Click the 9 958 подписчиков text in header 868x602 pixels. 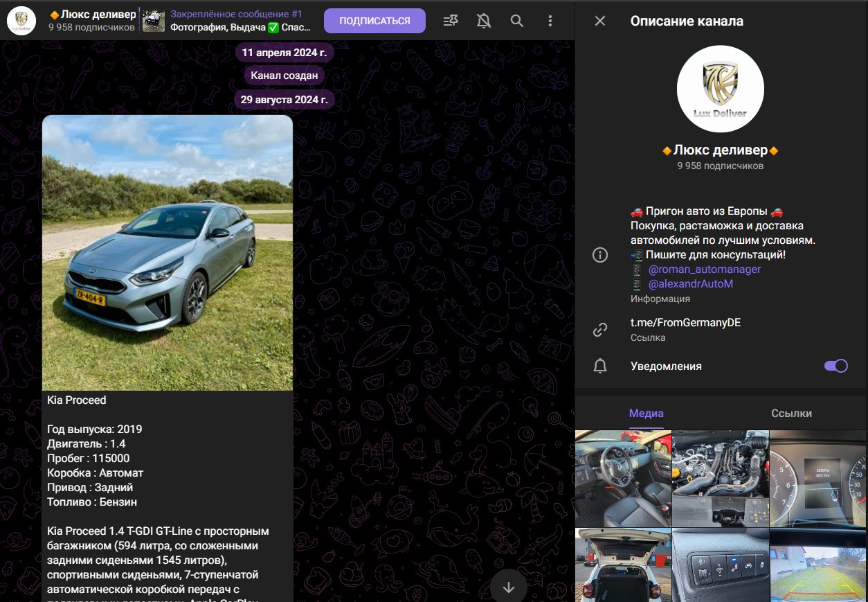[x=91, y=28]
